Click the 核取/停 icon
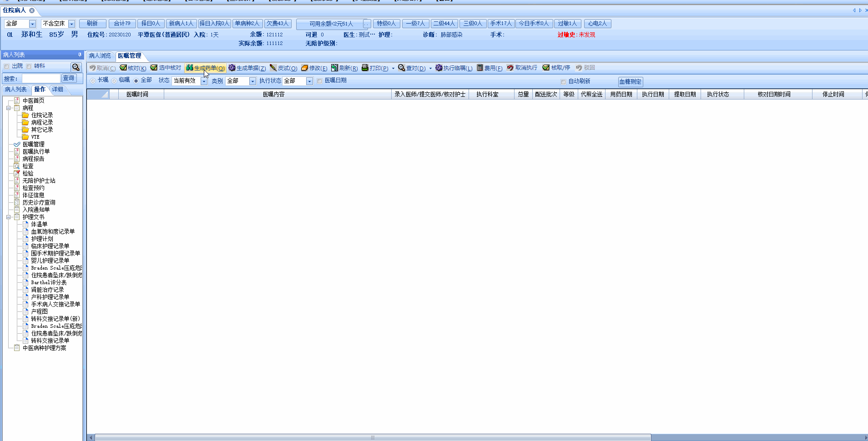Image resolution: width=868 pixels, height=441 pixels. (x=546, y=68)
